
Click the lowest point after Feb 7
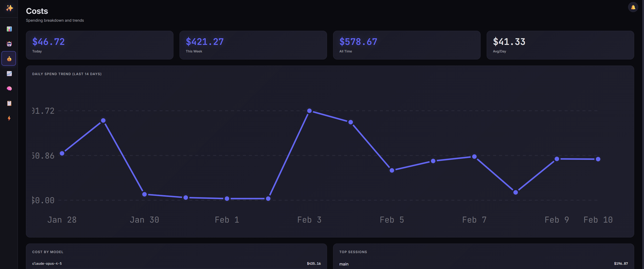516,192
